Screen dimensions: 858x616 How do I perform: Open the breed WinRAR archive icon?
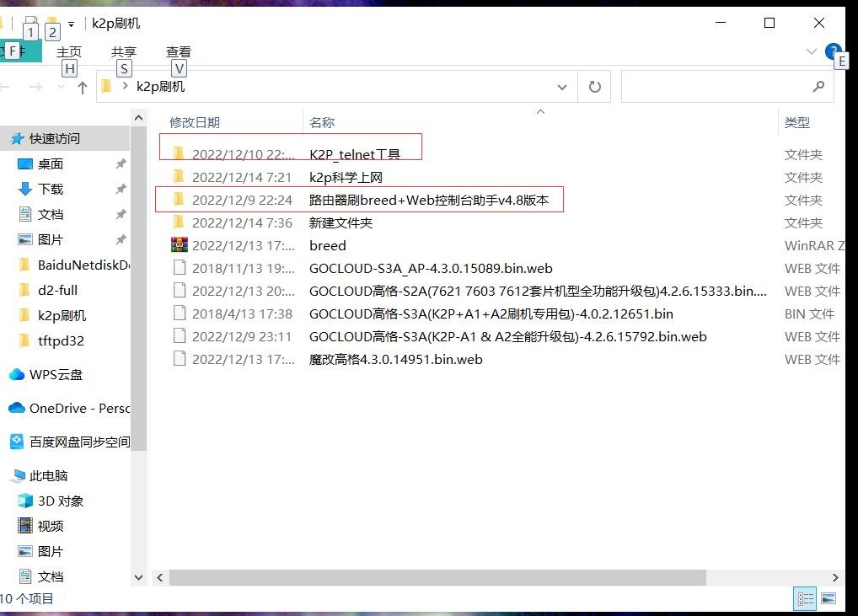(x=178, y=245)
